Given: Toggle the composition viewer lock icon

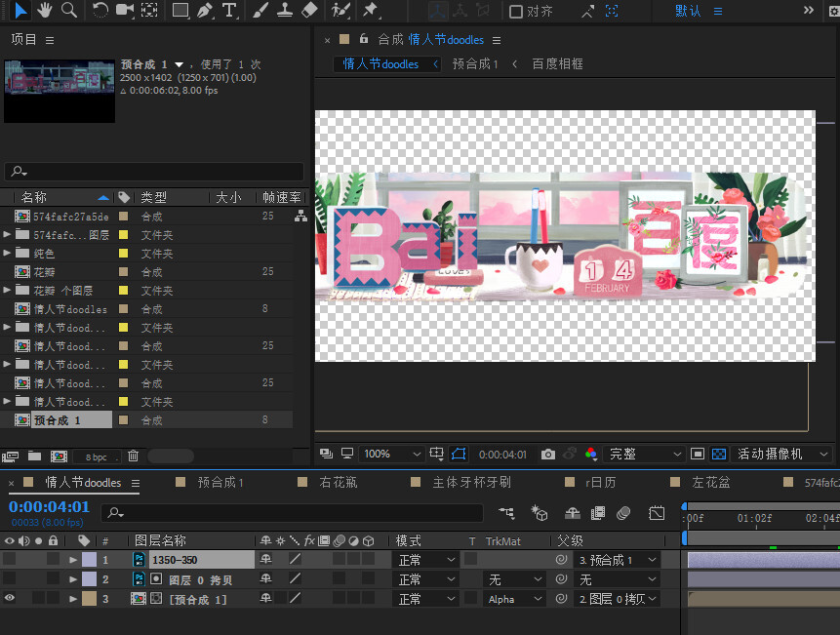Looking at the screenshot, I should coord(364,39).
